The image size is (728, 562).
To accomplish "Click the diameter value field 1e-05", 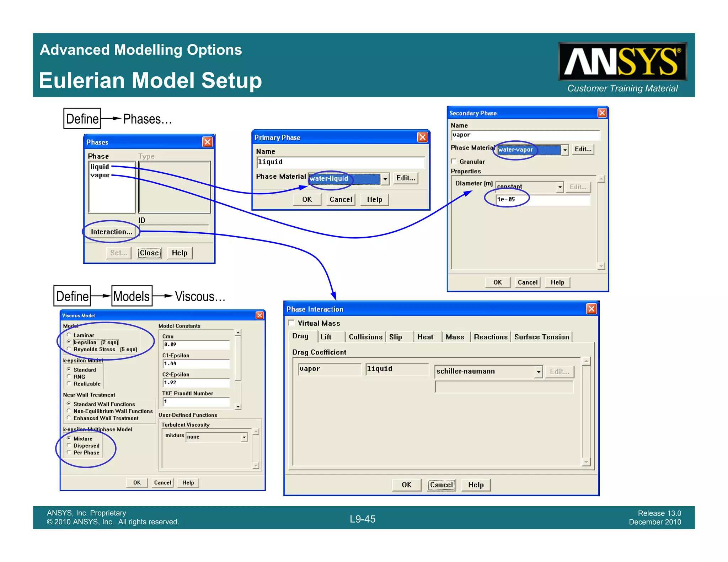I will 543,200.
